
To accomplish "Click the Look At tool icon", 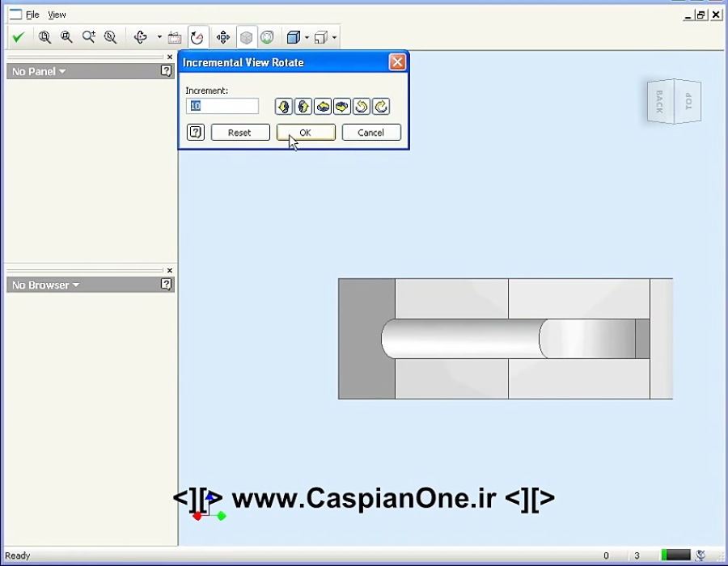I will [174, 36].
